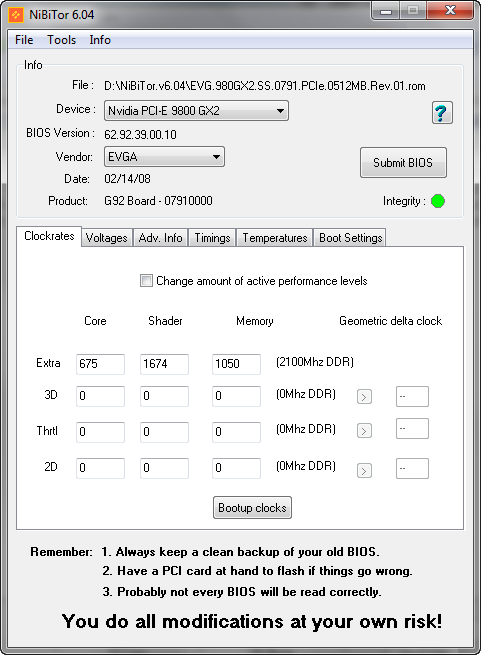The height and width of the screenshot is (655, 481).
Task: Click the Thrtl geometric delta clock field
Action: point(412,429)
